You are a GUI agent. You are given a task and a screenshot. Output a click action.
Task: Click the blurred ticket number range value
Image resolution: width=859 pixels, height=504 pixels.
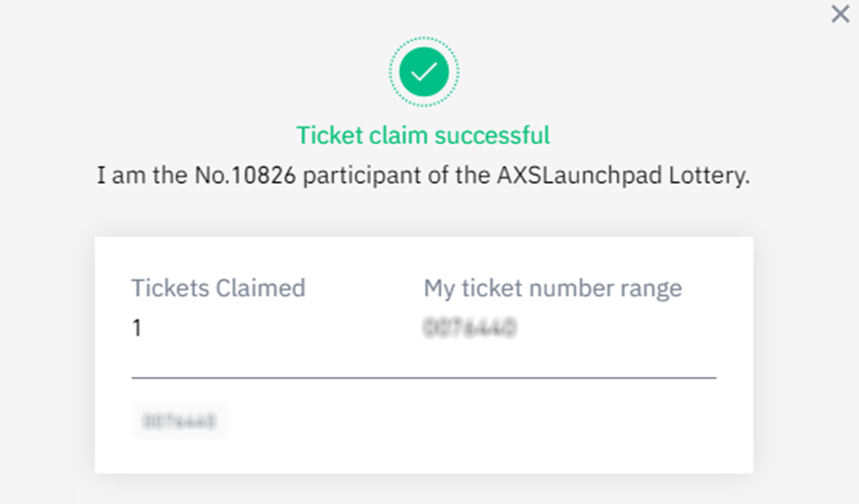coord(470,328)
